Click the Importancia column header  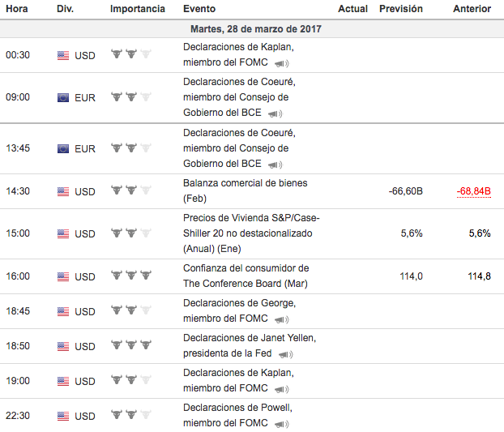click(138, 9)
